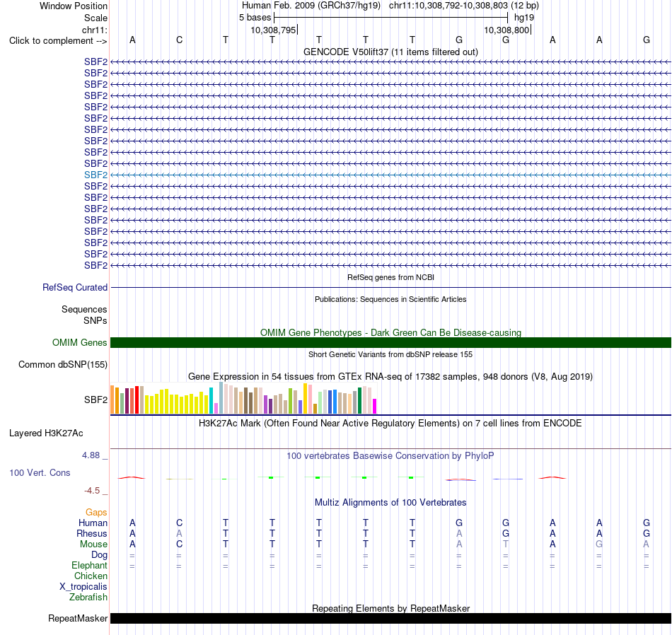Click the 'Window Position' label

74,6
